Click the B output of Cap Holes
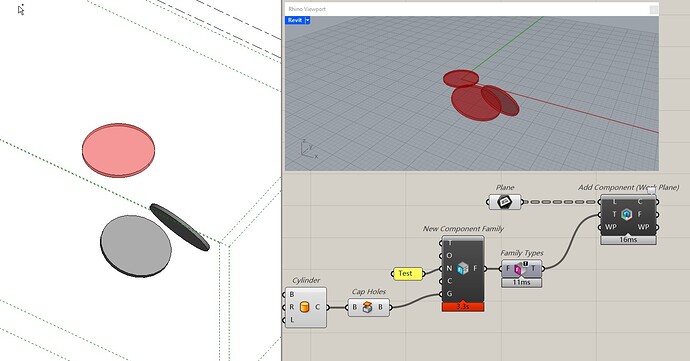The width and height of the screenshot is (690, 361). coord(381,307)
